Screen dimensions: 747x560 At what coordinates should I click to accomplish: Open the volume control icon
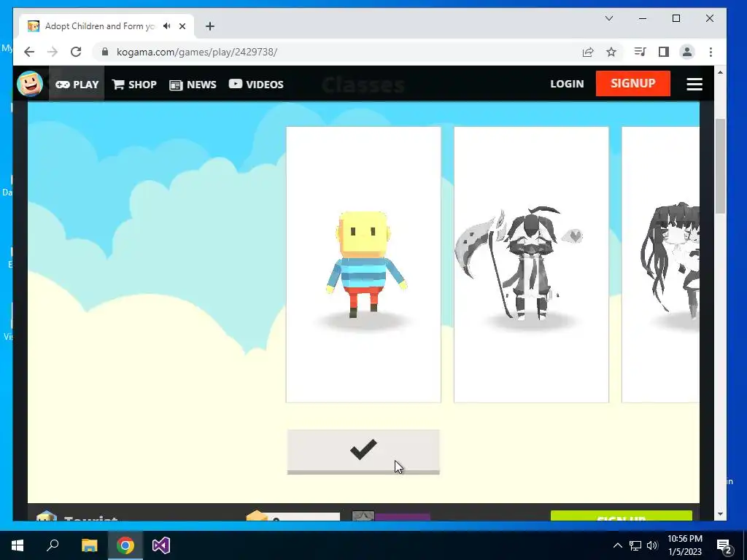(x=652, y=545)
